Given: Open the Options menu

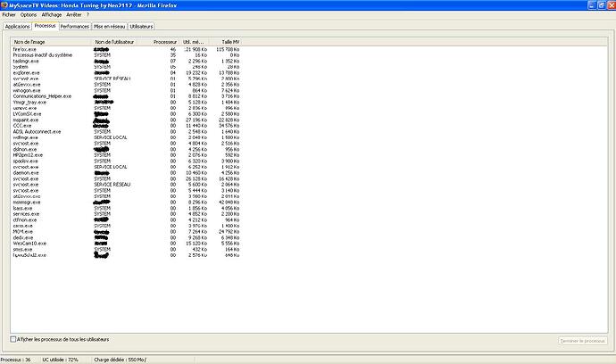Looking at the screenshot, I should point(29,15).
